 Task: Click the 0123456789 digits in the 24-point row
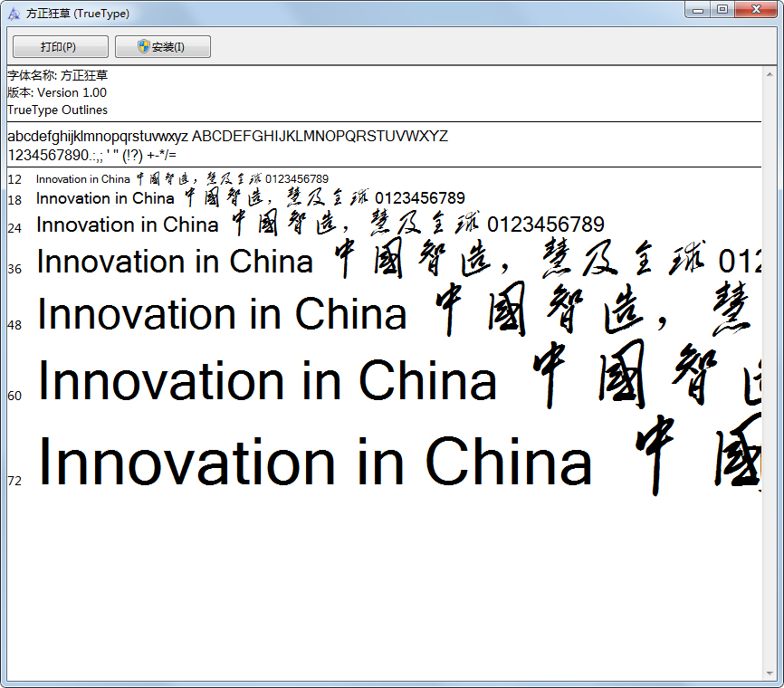pos(546,225)
